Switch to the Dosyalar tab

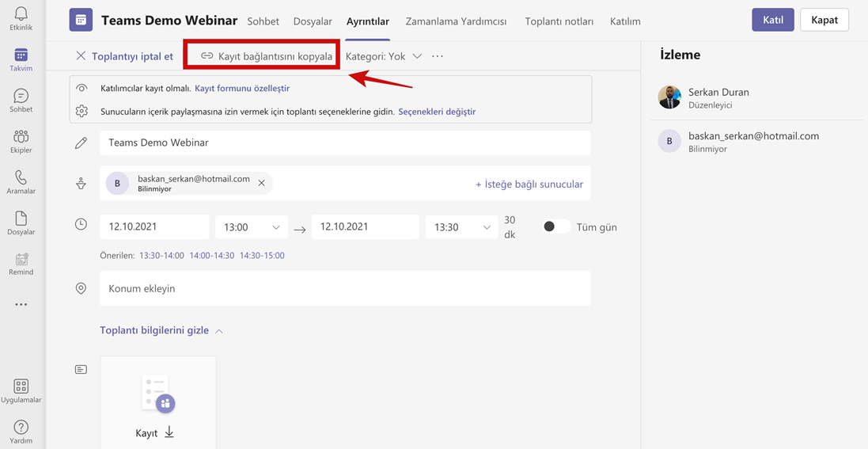313,21
